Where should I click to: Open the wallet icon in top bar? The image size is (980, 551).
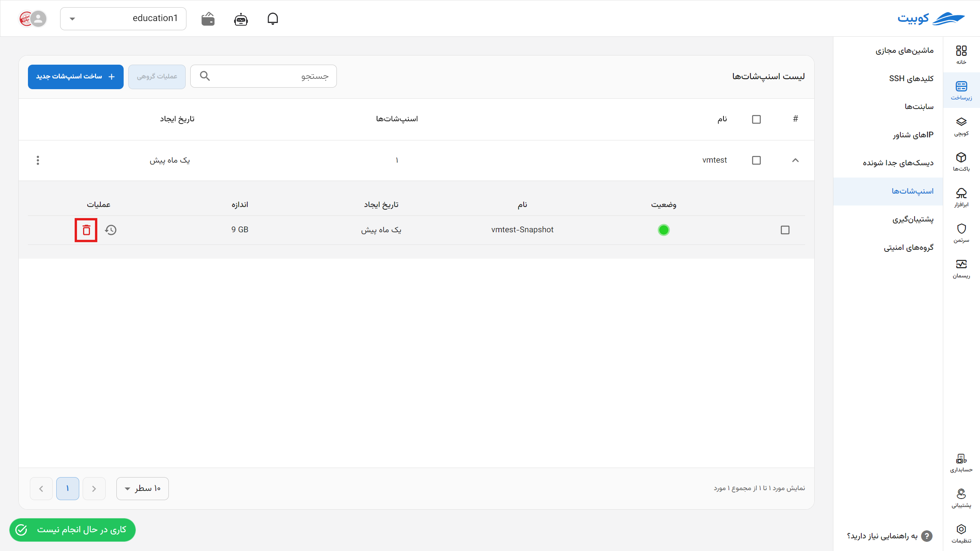pos(208,19)
